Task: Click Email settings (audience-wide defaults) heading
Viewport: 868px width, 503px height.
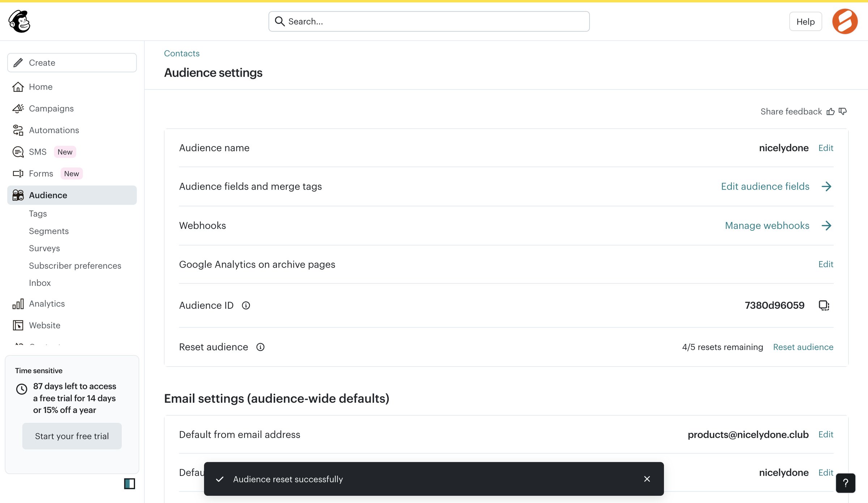Action: (277, 398)
